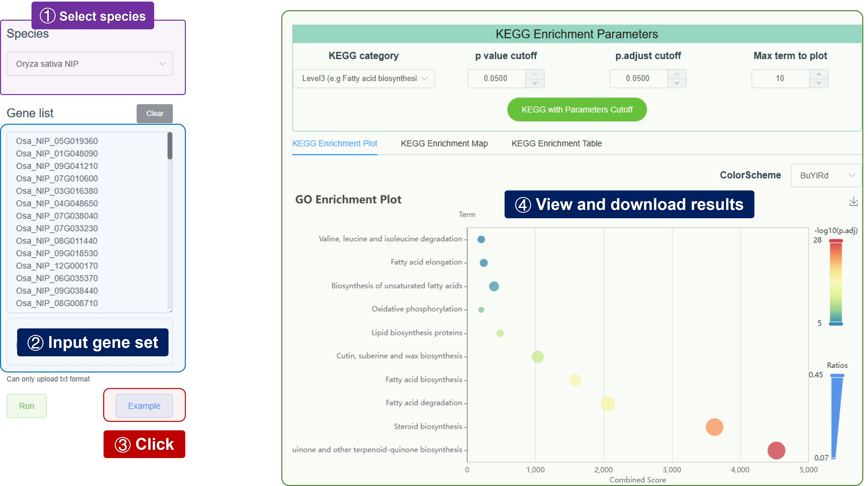Increase the p.adjust cutoff value
The height and width of the screenshot is (486, 868).
(677, 74)
